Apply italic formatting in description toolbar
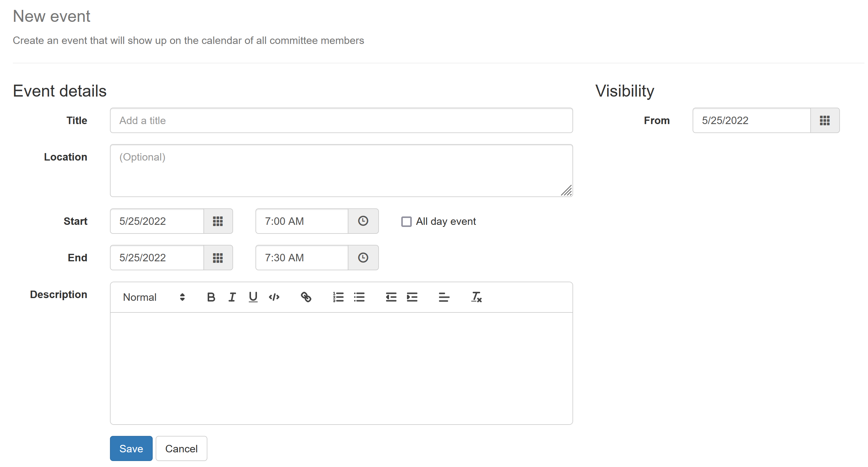This screenshot has height=467, width=868. [x=232, y=297]
